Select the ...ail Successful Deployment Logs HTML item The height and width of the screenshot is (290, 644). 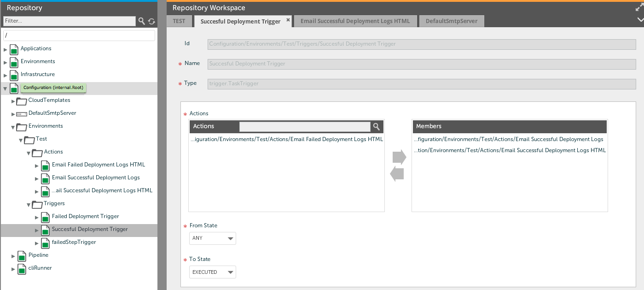pos(102,190)
